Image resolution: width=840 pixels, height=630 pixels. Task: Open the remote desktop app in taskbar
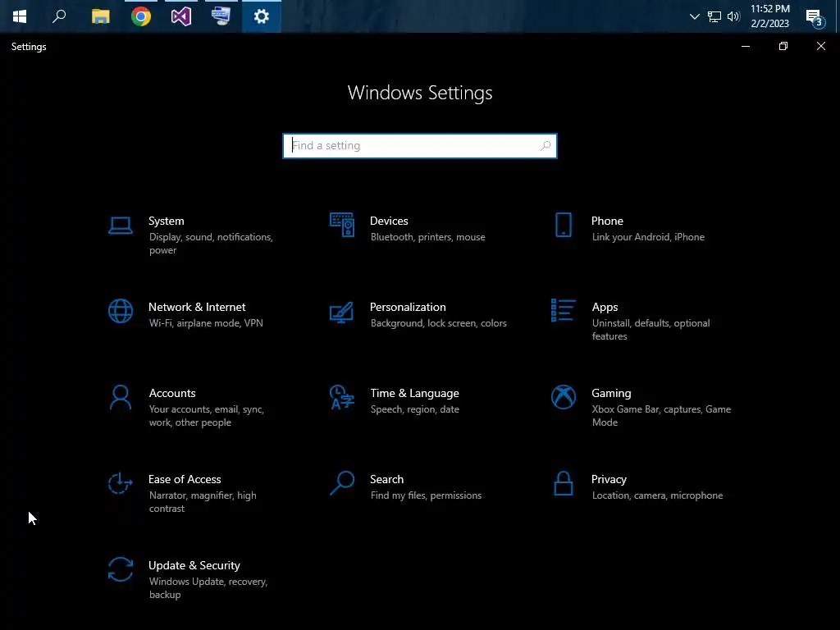(x=221, y=16)
